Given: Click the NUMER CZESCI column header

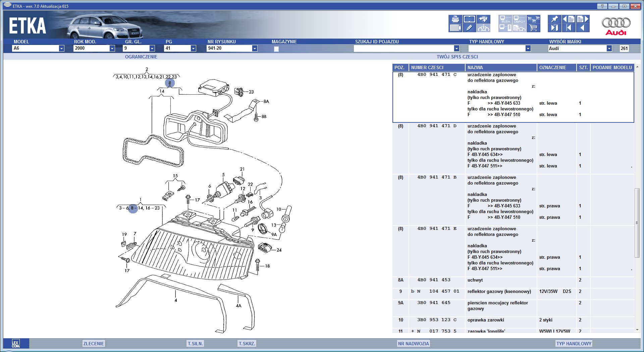Looking at the screenshot, I should (x=437, y=67).
